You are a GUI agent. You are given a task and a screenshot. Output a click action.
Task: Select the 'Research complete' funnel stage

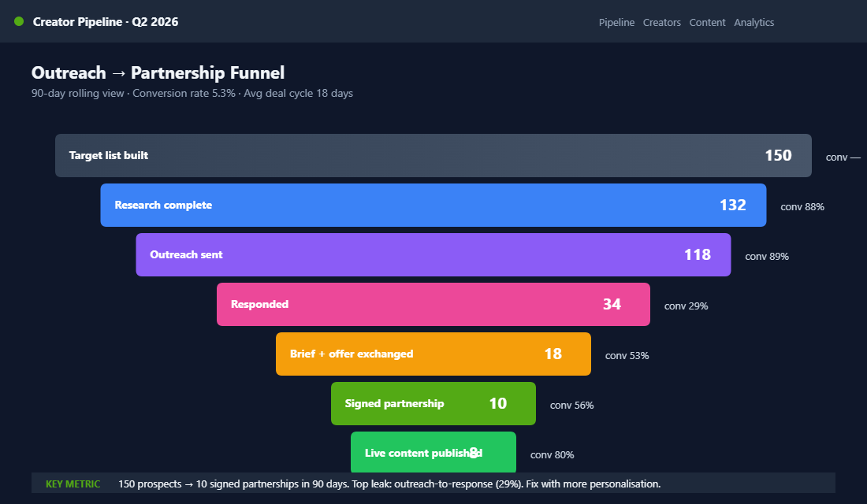point(433,205)
